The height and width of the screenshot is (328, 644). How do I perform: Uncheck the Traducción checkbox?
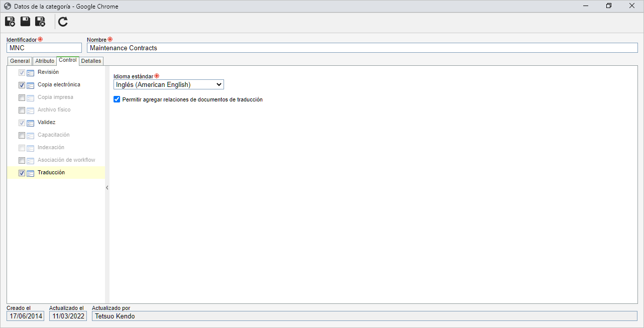(x=22, y=173)
